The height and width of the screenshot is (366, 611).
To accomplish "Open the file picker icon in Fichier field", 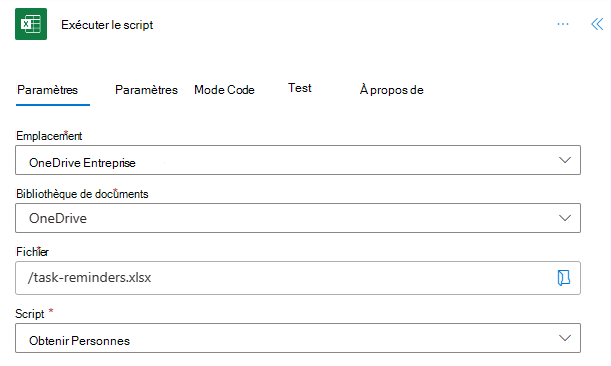I will [563, 278].
